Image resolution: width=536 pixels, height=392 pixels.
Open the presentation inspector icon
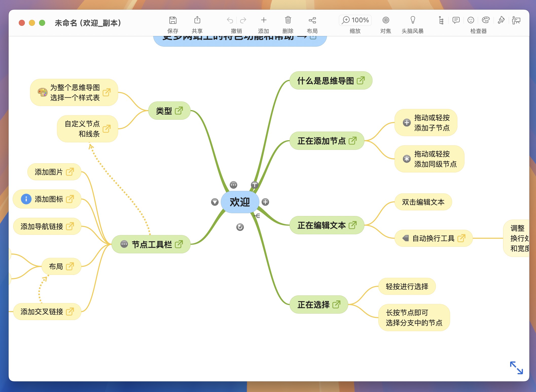[516, 20]
